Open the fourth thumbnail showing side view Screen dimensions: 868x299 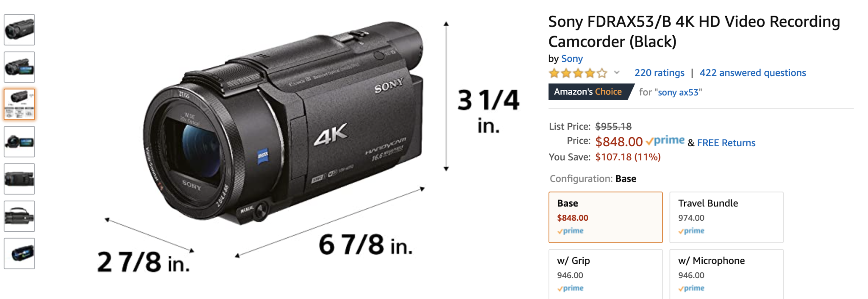coord(19,142)
